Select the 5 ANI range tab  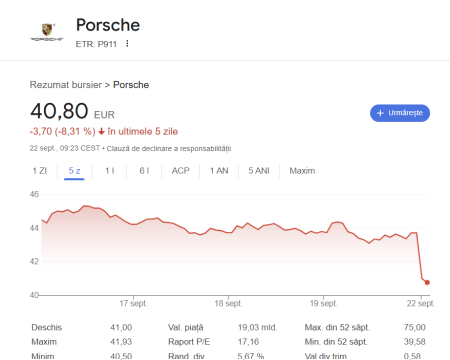[259, 171]
